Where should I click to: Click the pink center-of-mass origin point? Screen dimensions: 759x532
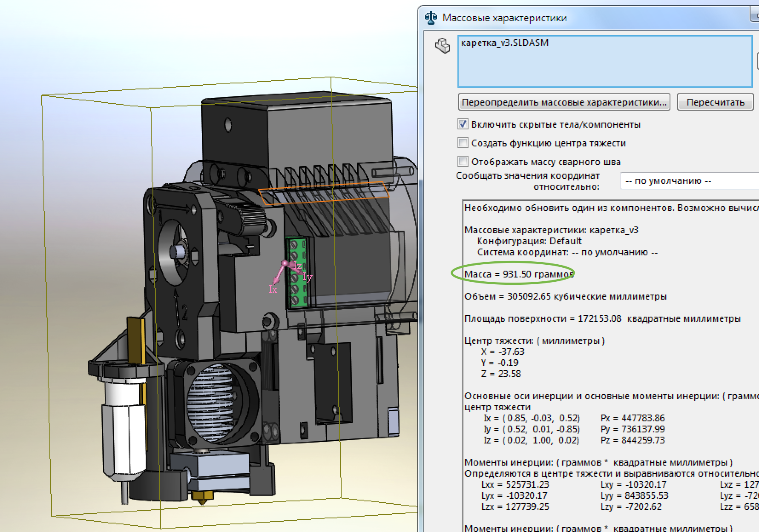285,263
